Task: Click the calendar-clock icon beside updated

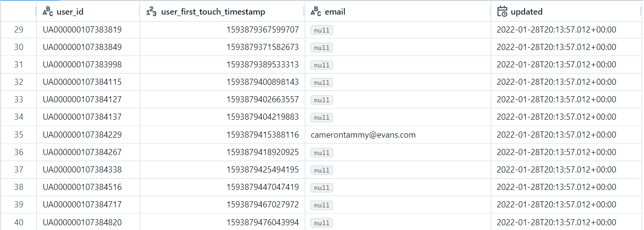Action: click(x=502, y=12)
